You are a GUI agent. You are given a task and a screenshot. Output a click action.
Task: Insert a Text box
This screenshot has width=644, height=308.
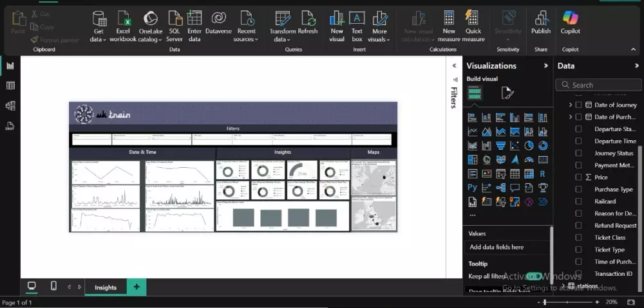(x=357, y=26)
